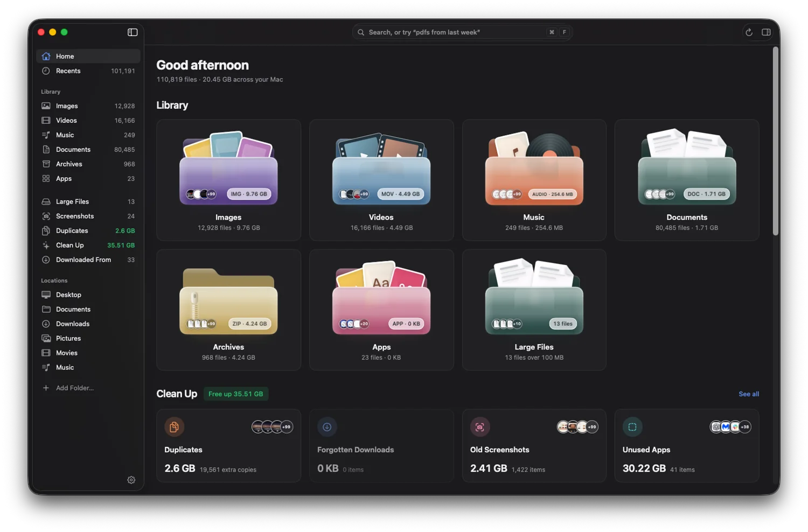Click the orange Duplicates card icon
This screenshot has width=808, height=532.
tap(174, 427)
